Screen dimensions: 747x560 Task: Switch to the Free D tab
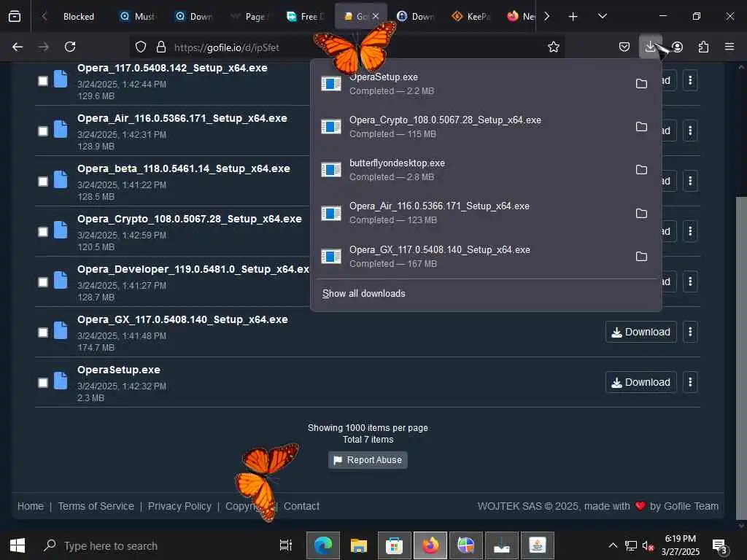tap(306, 17)
